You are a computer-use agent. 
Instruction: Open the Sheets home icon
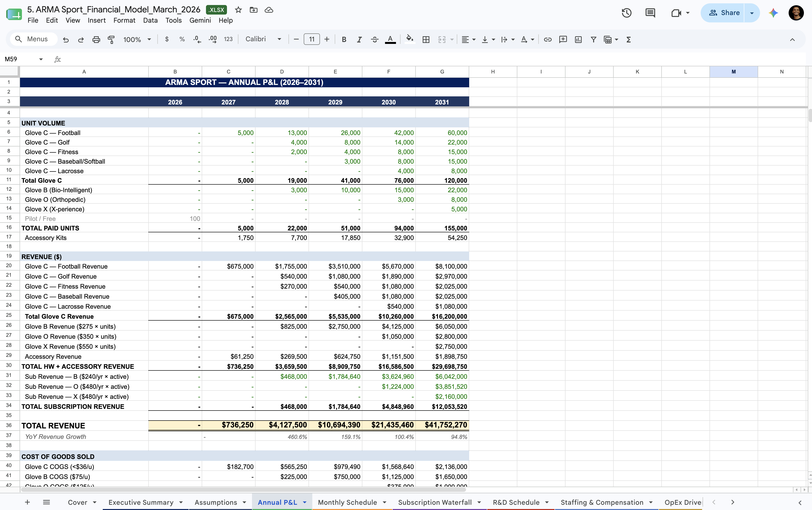pyautogui.click(x=14, y=14)
